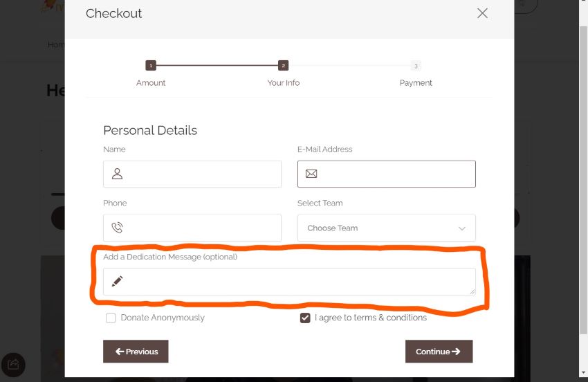This screenshot has width=588, height=382.
Task: Click the person icon in Name field
Action: click(117, 174)
